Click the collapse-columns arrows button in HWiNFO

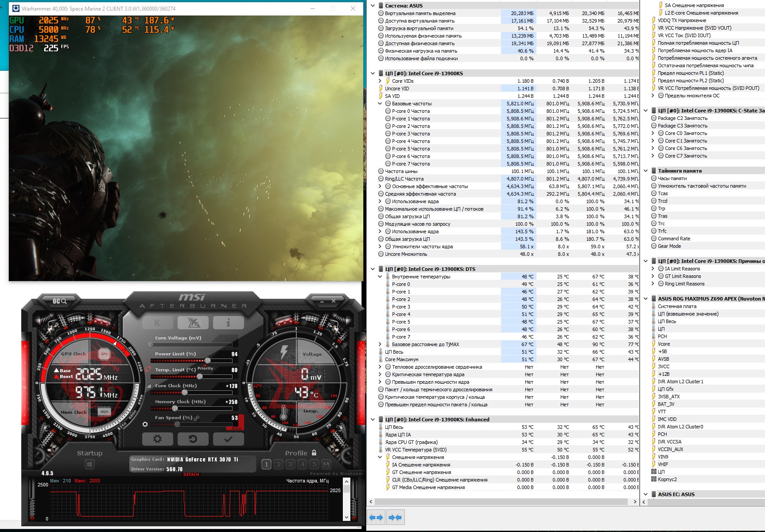coord(395,517)
